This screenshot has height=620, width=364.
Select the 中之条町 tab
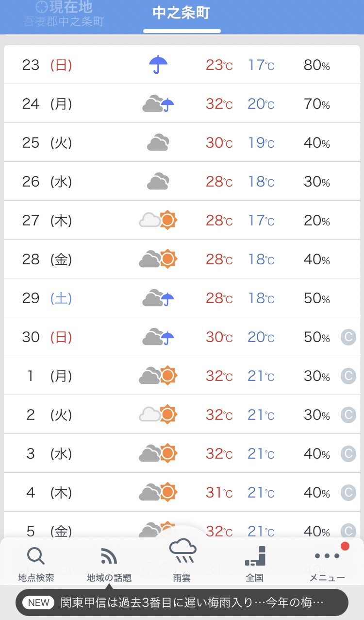pos(181,13)
